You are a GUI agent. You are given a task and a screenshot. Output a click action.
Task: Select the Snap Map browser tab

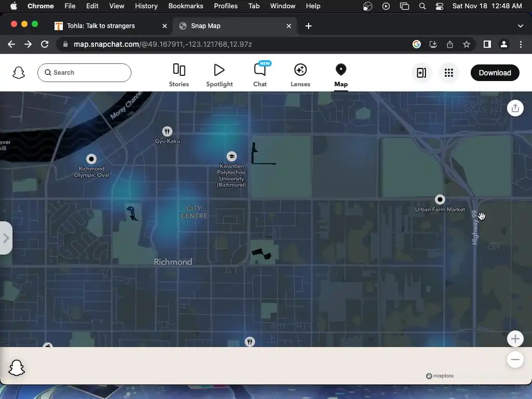point(206,26)
